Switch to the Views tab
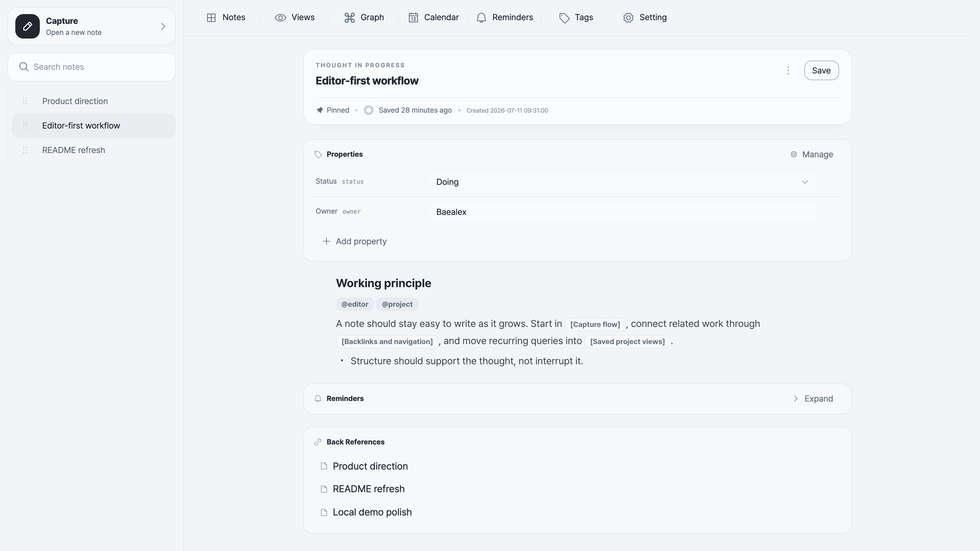 click(x=295, y=17)
